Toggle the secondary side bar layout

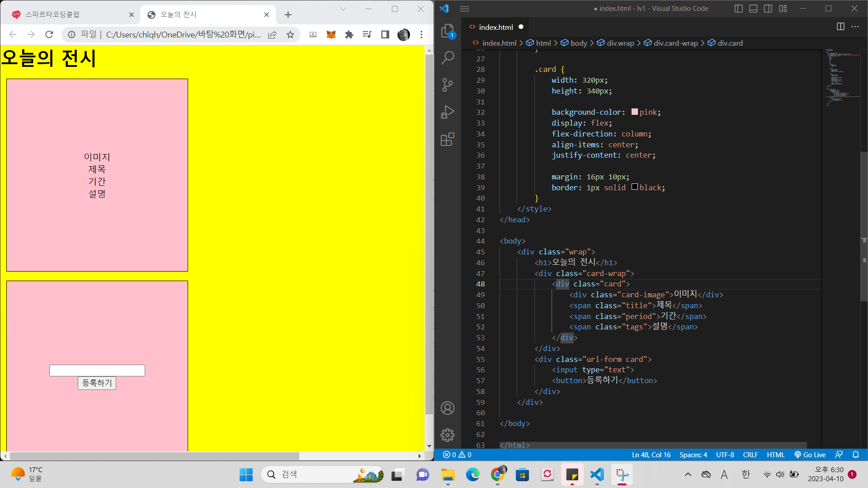768,9
